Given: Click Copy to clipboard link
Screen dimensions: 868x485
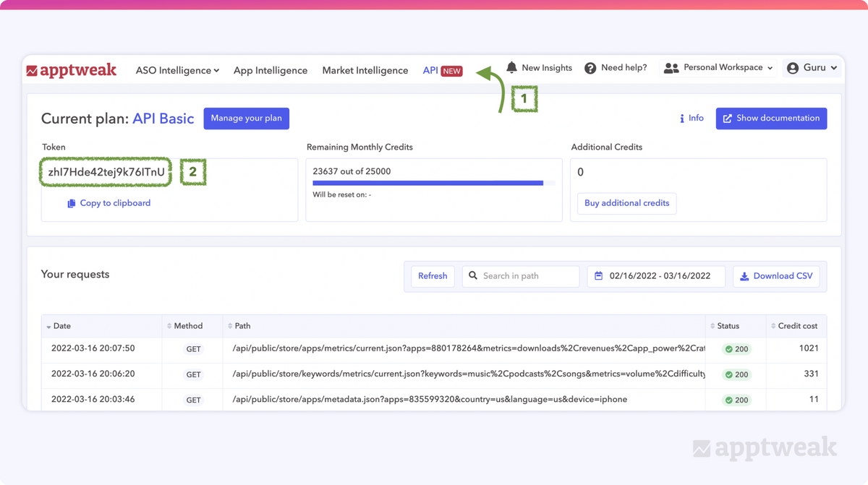Looking at the screenshot, I should pos(109,204).
